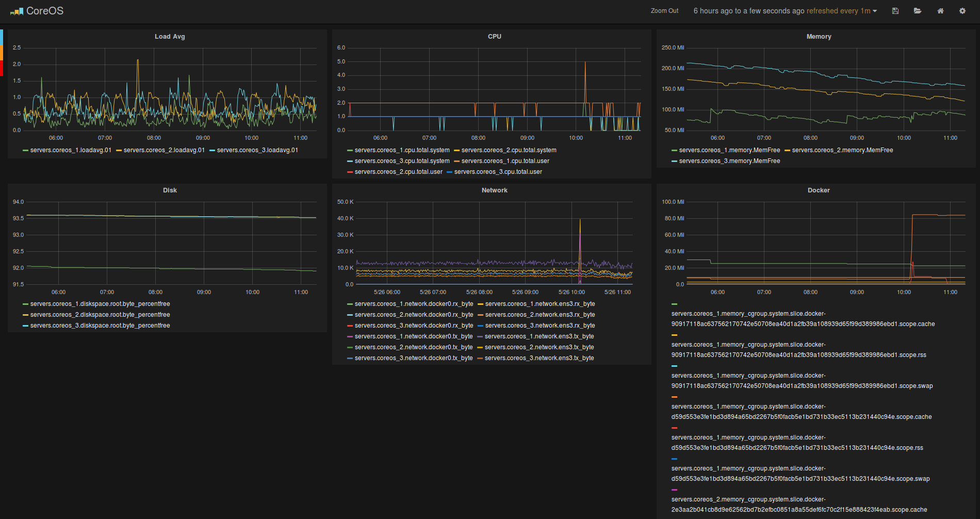
Task: Toggle servers.coreos_3.network.ens3.tx_byte series
Action: pos(541,358)
